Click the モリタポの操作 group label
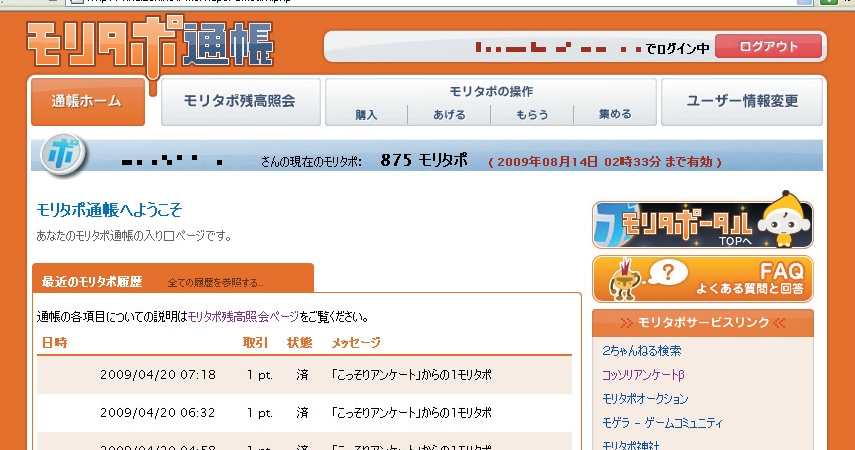This screenshot has width=855, height=450. (x=491, y=91)
